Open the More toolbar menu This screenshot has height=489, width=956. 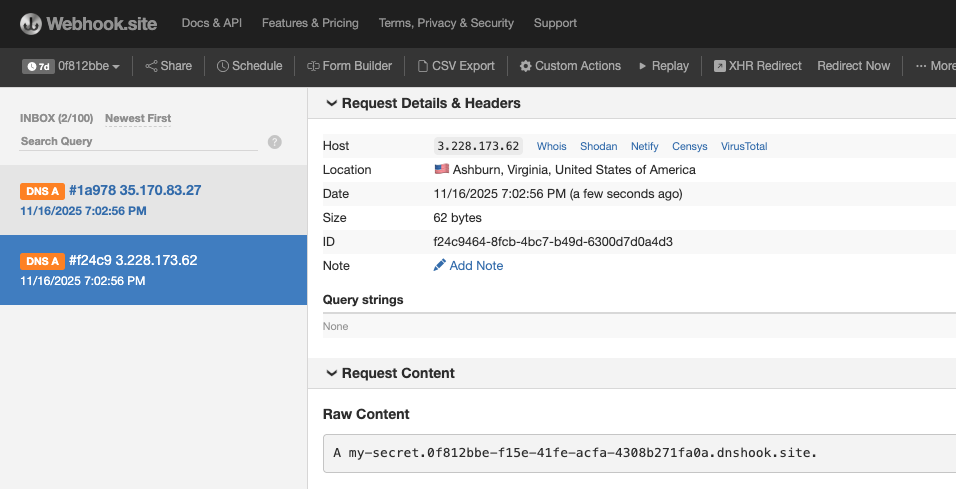coord(935,66)
